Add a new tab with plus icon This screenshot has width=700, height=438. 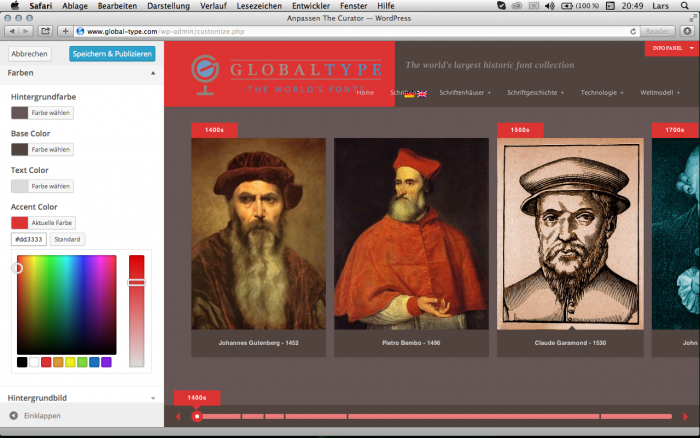[65, 31]
